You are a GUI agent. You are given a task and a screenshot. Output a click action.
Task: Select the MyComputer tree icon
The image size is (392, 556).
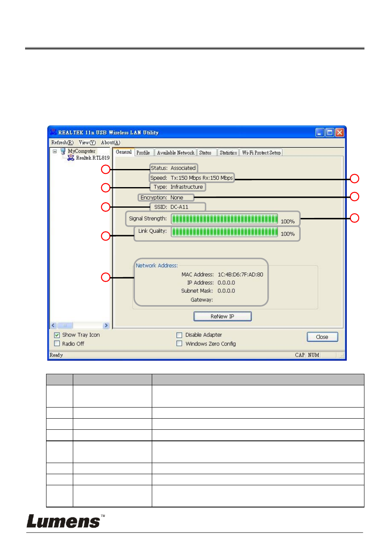63,151
